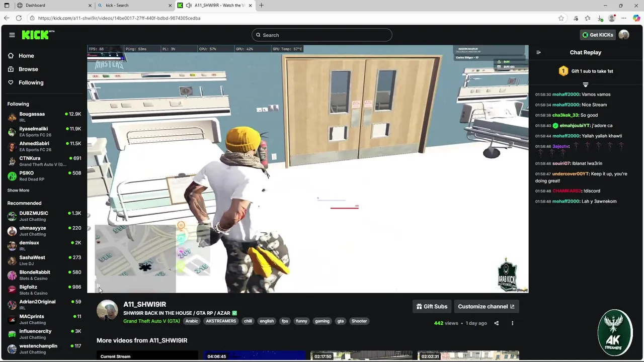Open the 02:02:31 video thumbnail
The height and width of the screenshot is (362, 644).
[x=468, y=355]
